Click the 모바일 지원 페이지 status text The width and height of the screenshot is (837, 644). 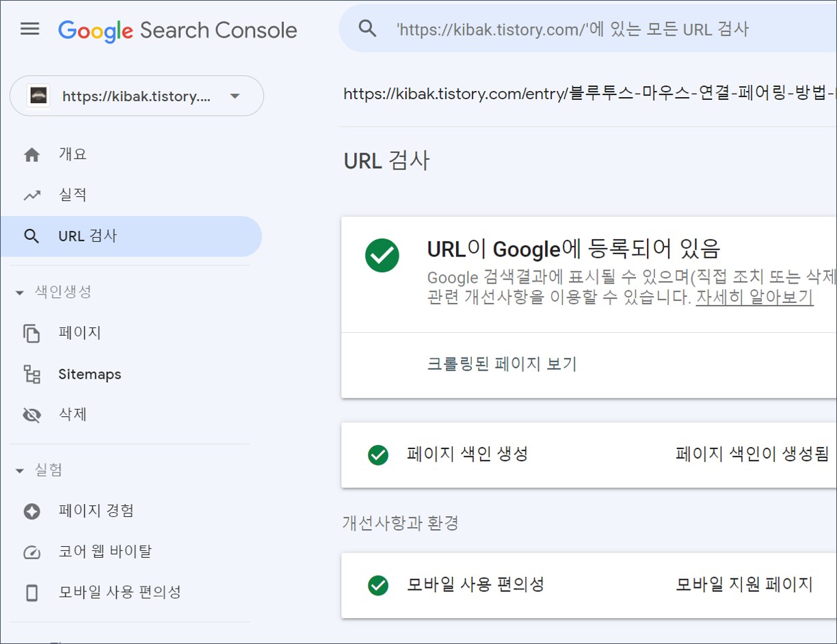pyautogui.click(x=744, y=585)
